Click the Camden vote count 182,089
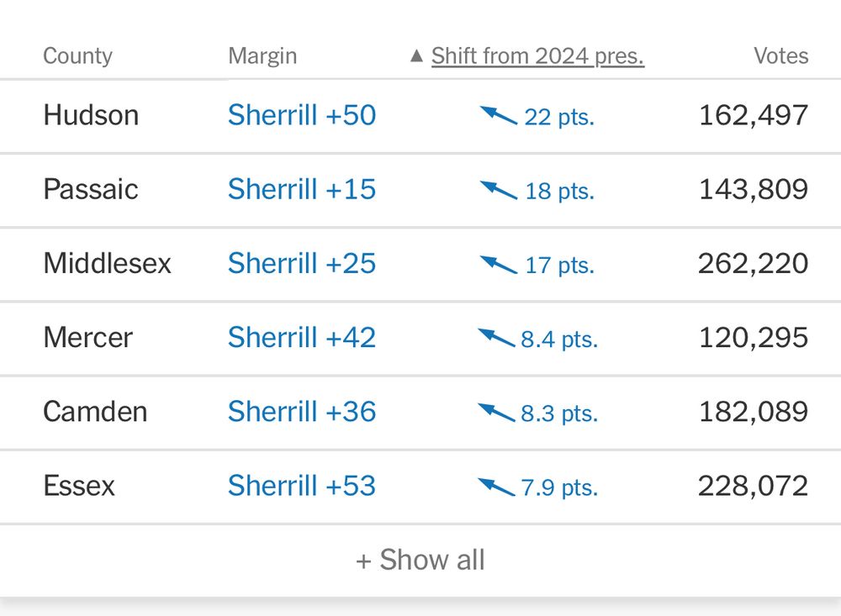The image size is (841, 616). click(753, 412)
